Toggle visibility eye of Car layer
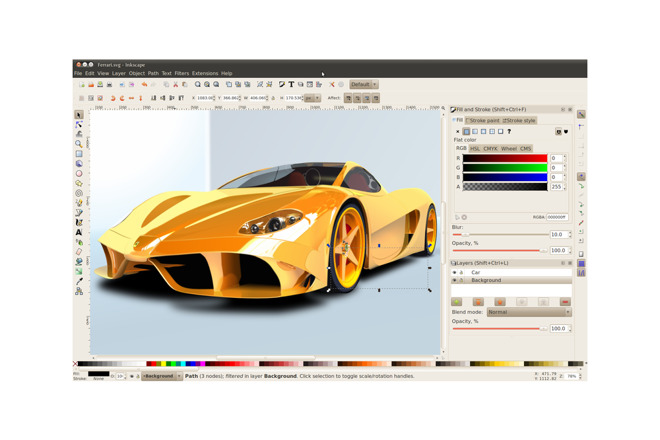The width and height of the screenshot is (660, 440). [x=455, y=272]
